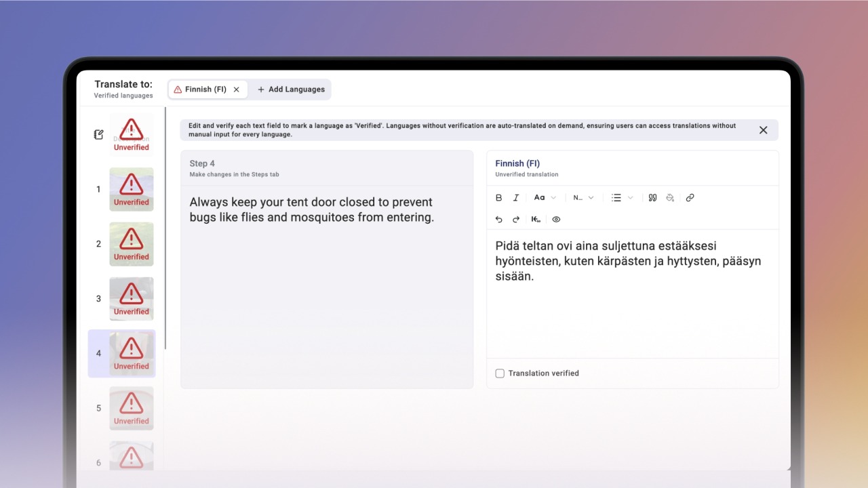Image resolution: width=868 pixels, height=488 pixels.
Task: Dismiss the verification info banner
Action: pos(764,130)
